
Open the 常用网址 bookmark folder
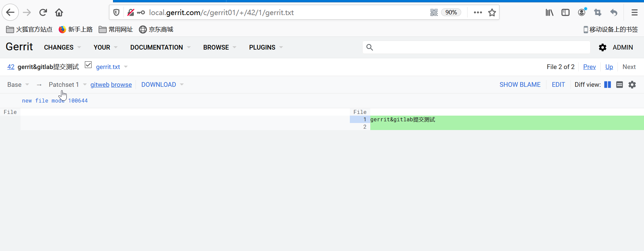116,29
